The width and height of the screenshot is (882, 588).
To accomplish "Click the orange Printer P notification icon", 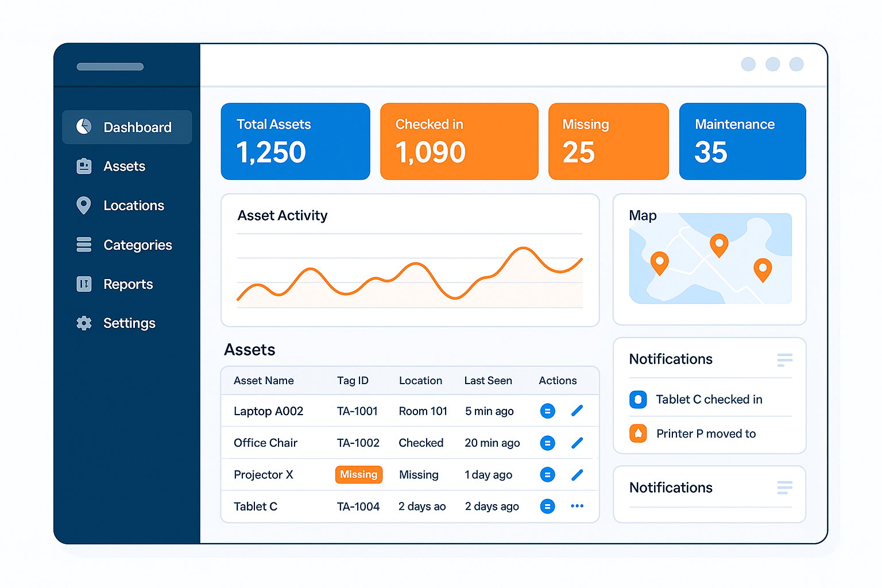I will coord(638,434).
